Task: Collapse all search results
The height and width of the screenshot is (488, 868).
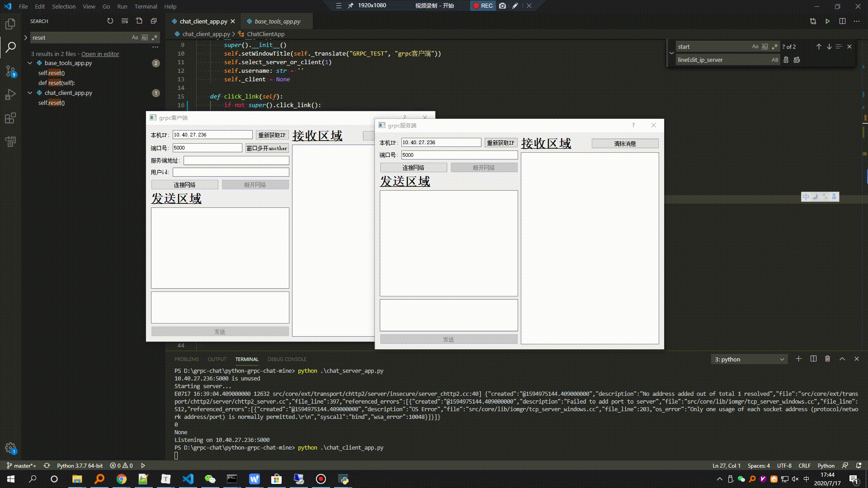Action: point(153,21)
